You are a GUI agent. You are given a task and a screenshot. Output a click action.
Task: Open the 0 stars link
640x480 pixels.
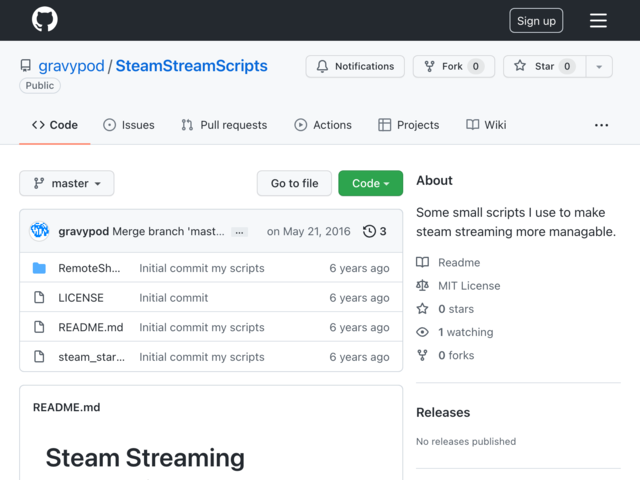coord(456,309)
